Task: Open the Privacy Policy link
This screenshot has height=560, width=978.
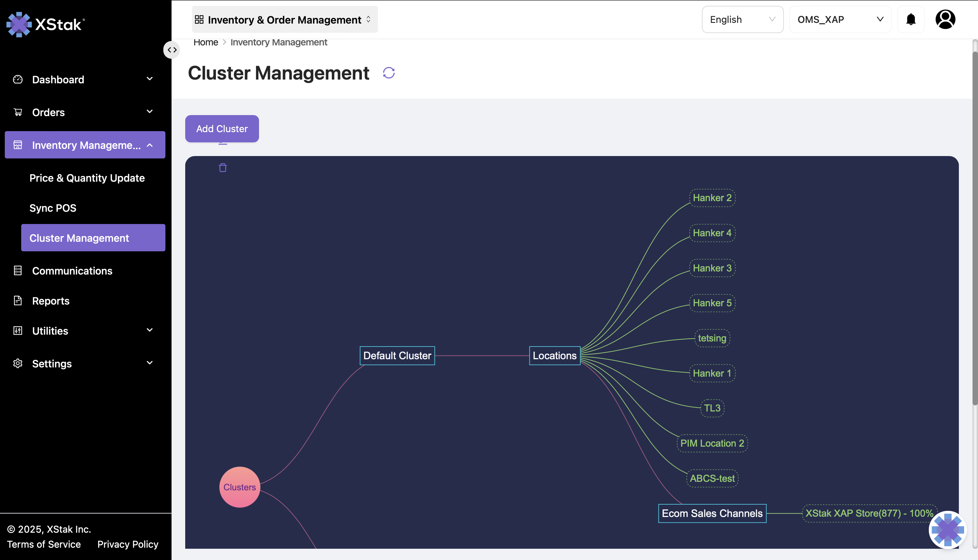Action: [x=127, y=544]
